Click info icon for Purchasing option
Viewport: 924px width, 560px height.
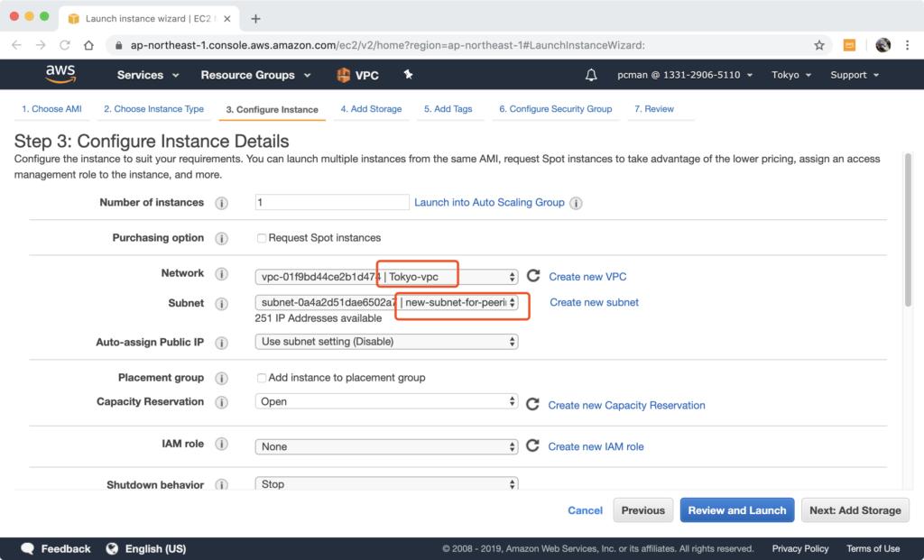[222, 238]
